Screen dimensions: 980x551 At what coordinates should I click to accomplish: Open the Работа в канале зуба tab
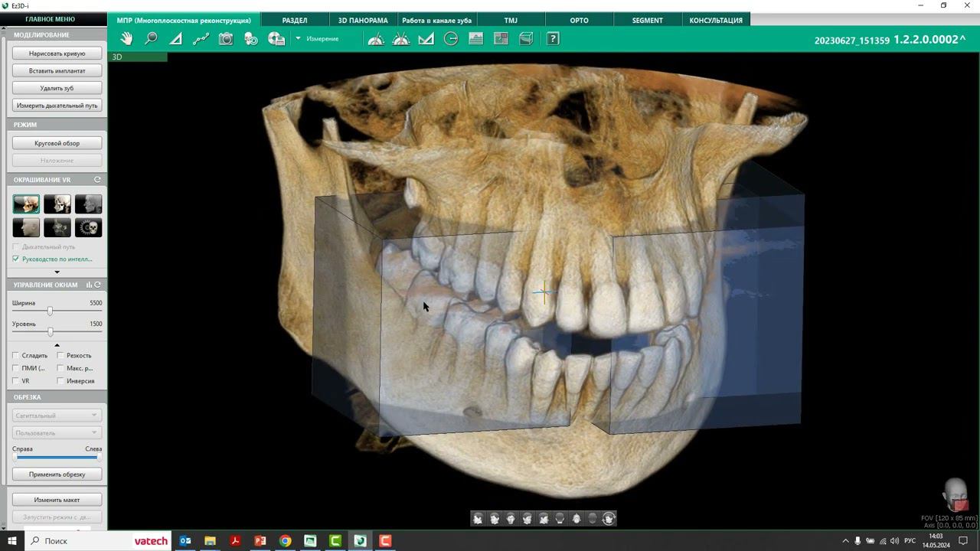pyautogui.click(x=436, y=20)
